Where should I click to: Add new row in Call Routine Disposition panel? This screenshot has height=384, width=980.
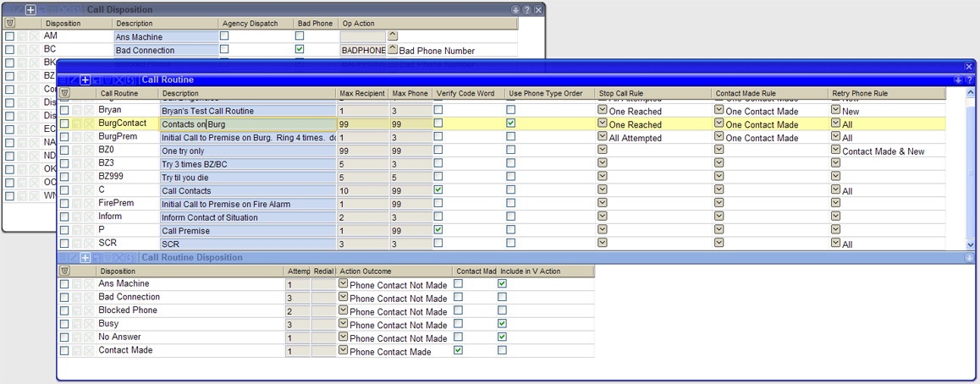pos(85,257)
